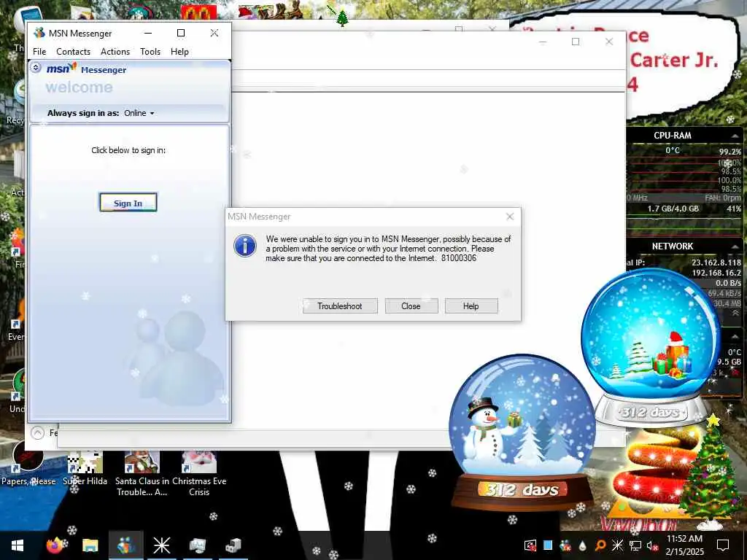The width and height of the screenshot is (747, 560).
Task: Click the local IP 192.168.16.2
Action: click(x=716, y=273)
